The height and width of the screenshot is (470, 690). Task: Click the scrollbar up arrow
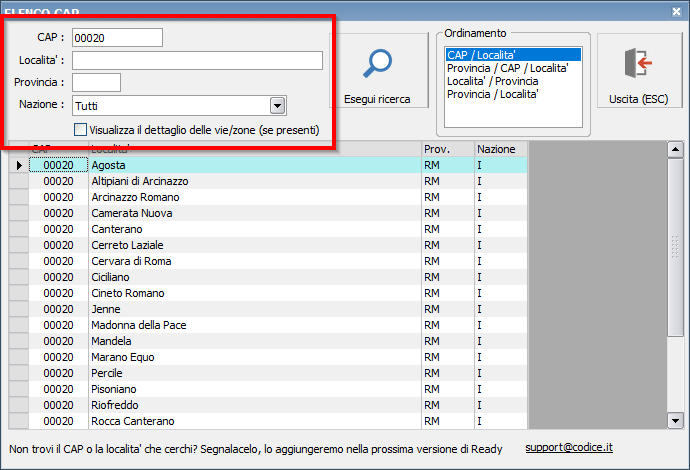click(x=674, y=149)
